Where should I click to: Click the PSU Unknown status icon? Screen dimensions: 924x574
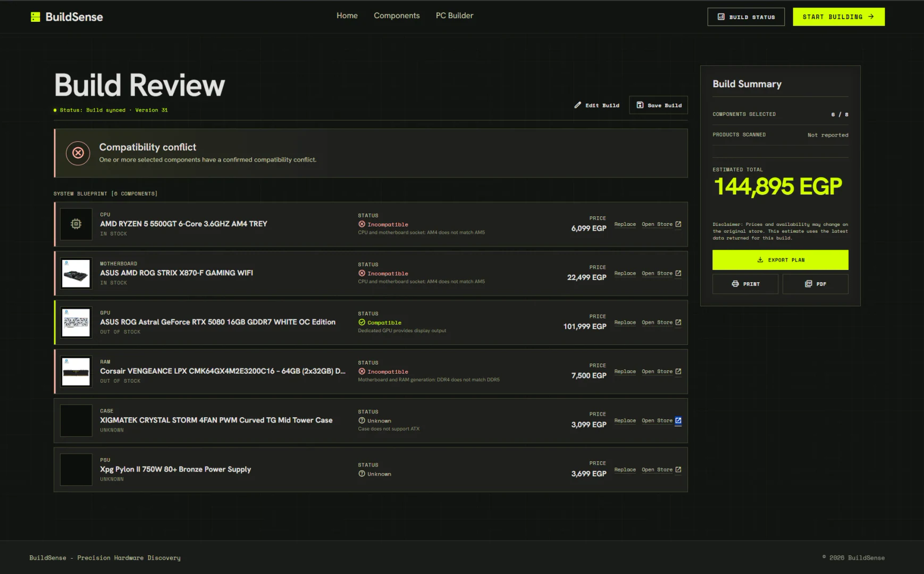[x=362, y=474]
